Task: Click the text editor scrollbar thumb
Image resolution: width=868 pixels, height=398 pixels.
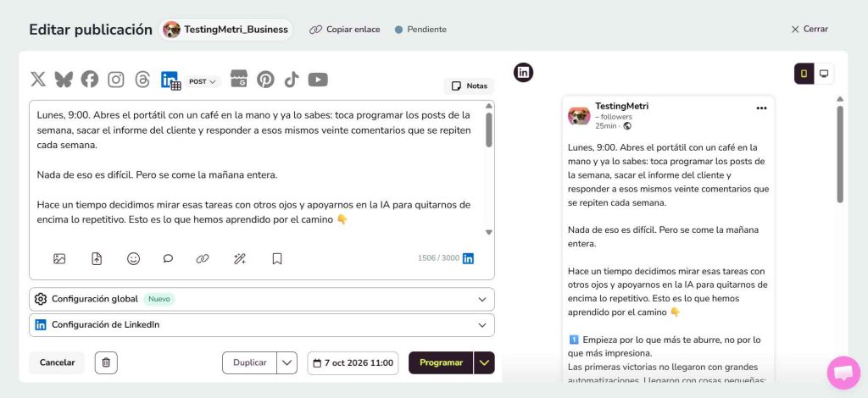Action: pos(489,130)
